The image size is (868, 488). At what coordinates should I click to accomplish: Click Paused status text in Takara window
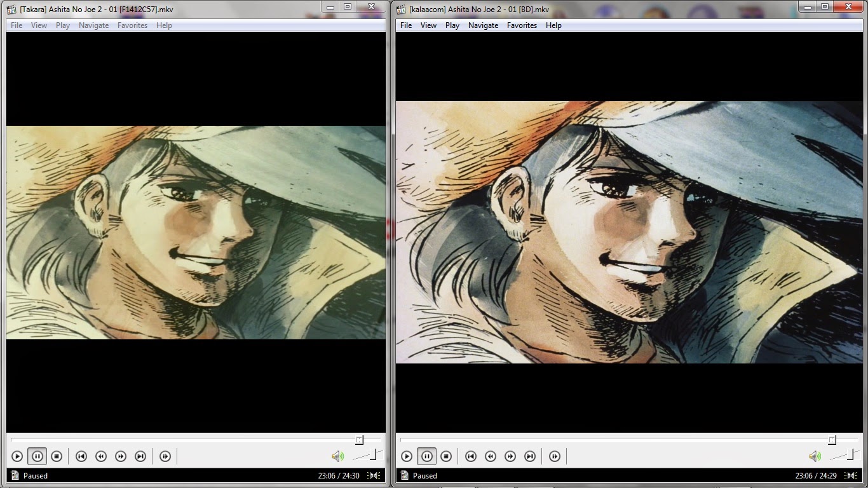[x=36, y=475]
